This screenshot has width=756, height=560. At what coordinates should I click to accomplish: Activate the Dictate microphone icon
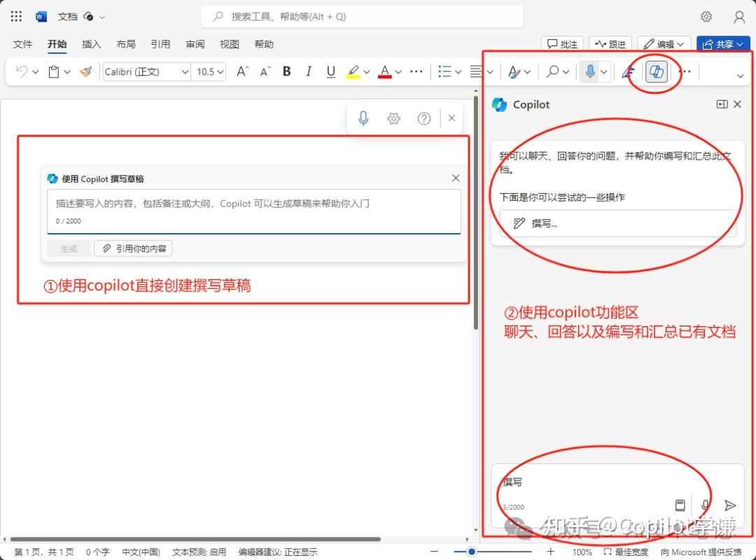(x=589, y=71)
